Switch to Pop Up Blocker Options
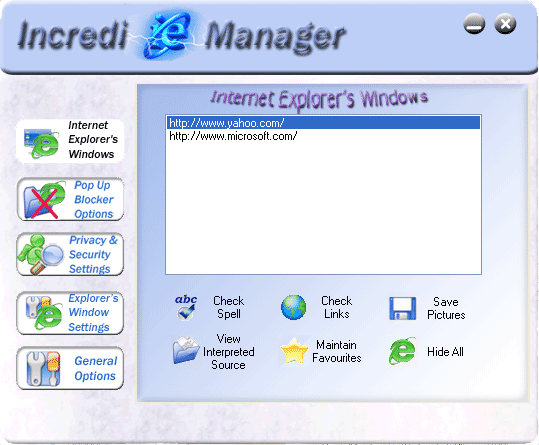 click(x=70, y=199)
